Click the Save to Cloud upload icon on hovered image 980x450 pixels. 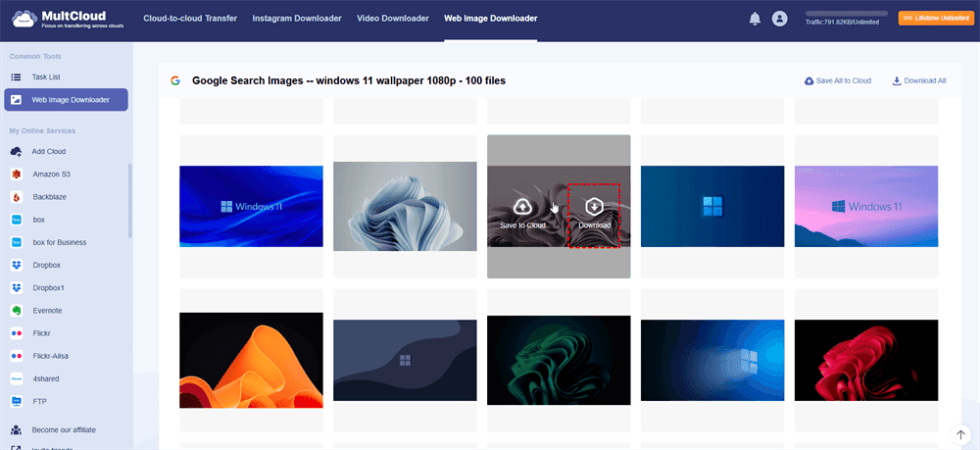point(522,206)
